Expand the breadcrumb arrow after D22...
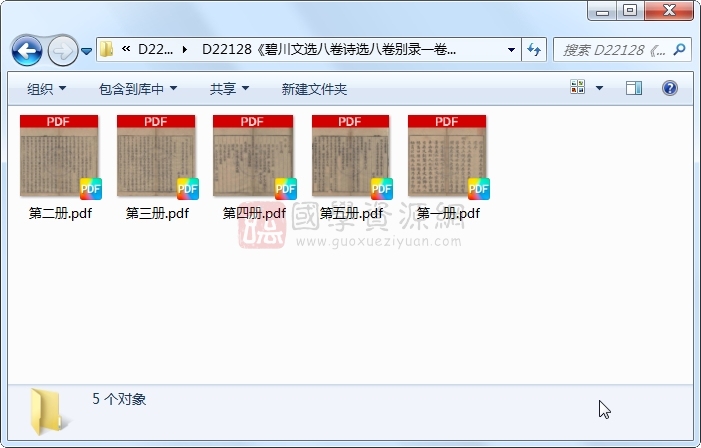This screenshot has height=448, width=701. coord(185,49)
